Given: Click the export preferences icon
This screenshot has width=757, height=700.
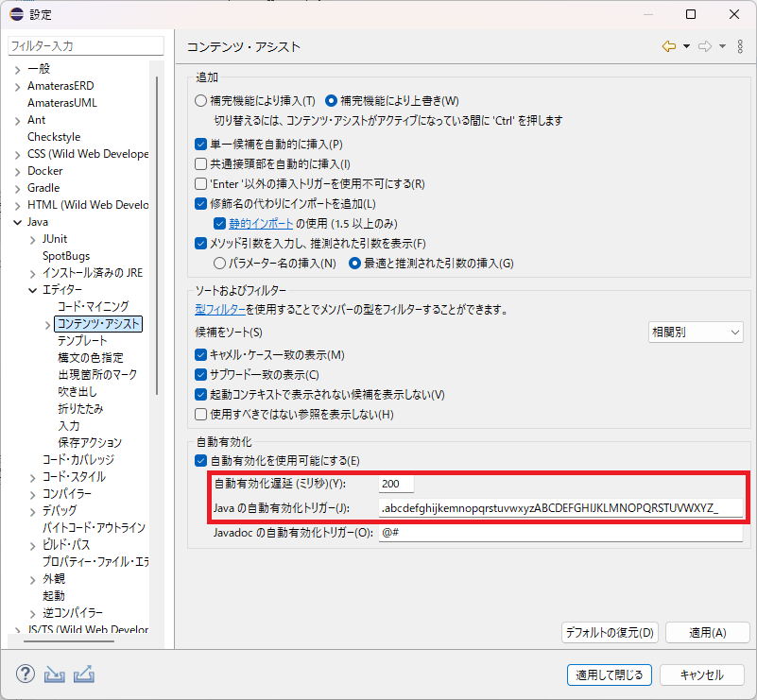Looking at the screenshot, I should [84, 674].
